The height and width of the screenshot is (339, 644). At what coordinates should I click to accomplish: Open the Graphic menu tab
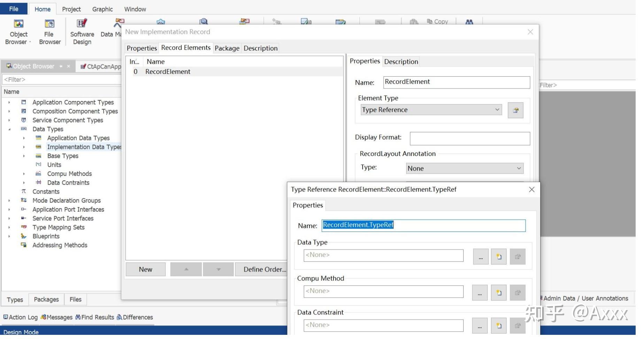coord(102,9)
